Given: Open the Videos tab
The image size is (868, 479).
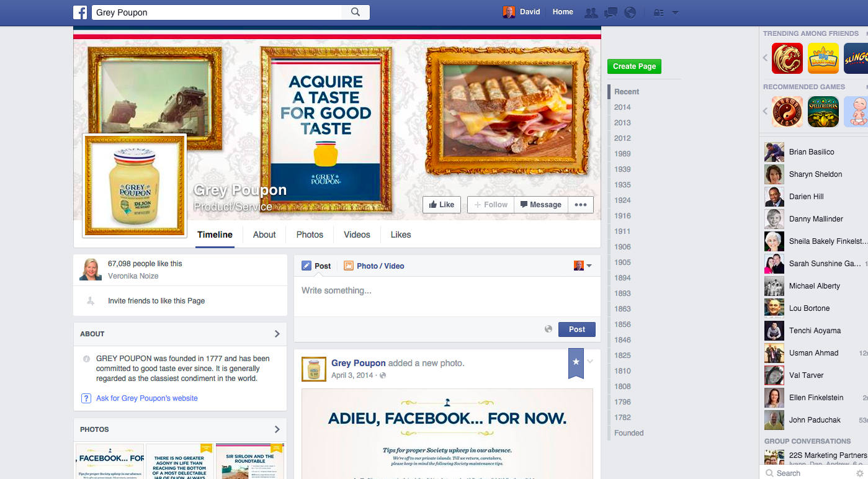Looking at the screenshot, I should [x=357, y=235].
